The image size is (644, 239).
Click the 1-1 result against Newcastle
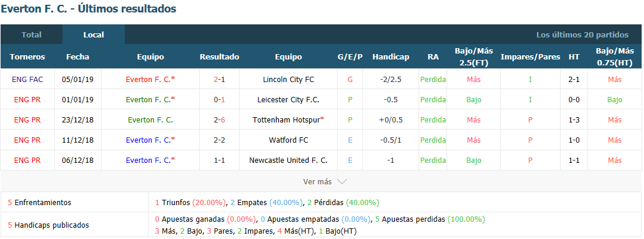[x=219, y=160]
